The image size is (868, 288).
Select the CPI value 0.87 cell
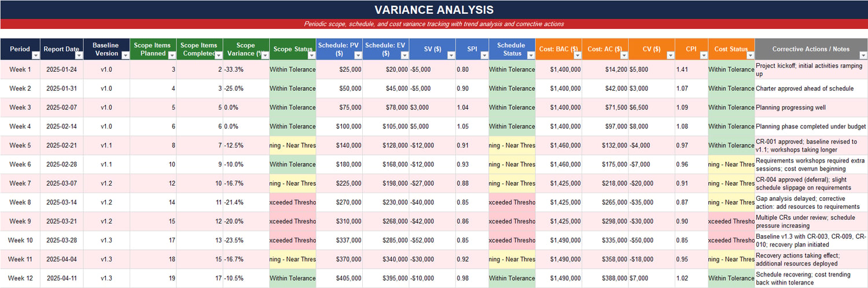tap(692, 202)
